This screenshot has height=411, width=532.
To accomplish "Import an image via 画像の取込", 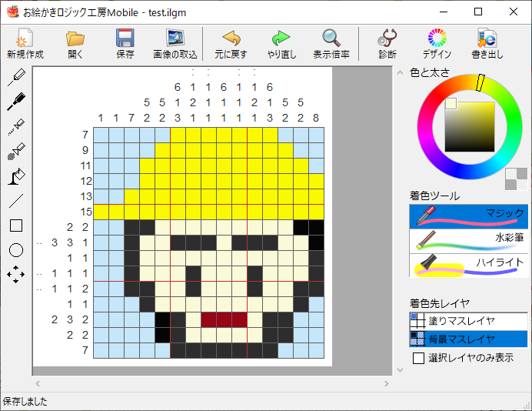I will pos(175,43).
